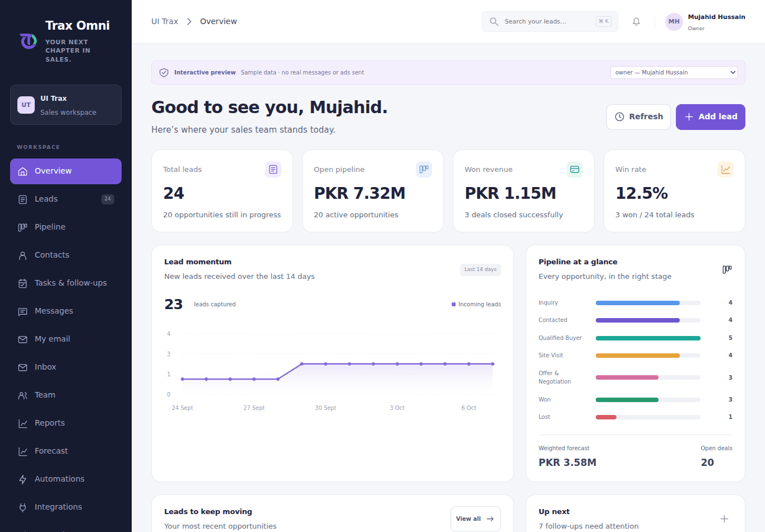Viewport: 765px width, 532px height.
Task: Open Messages in the sidebar
Action: tap(66, 311)
